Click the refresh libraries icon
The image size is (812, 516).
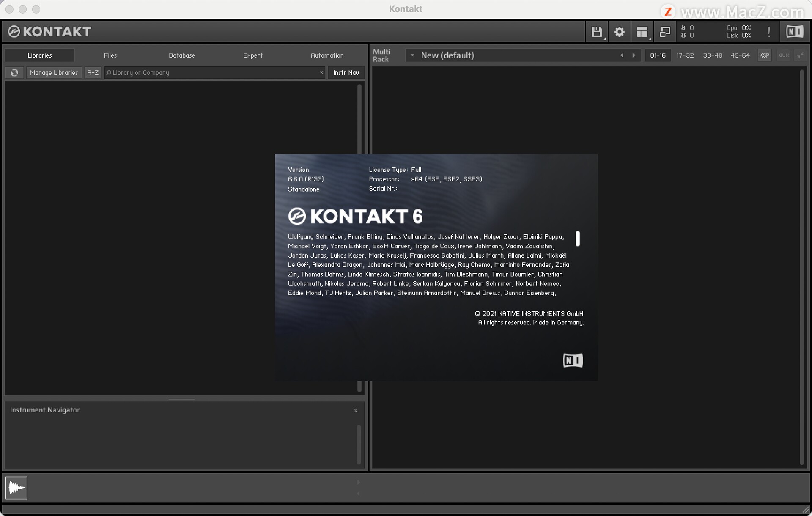14,73
